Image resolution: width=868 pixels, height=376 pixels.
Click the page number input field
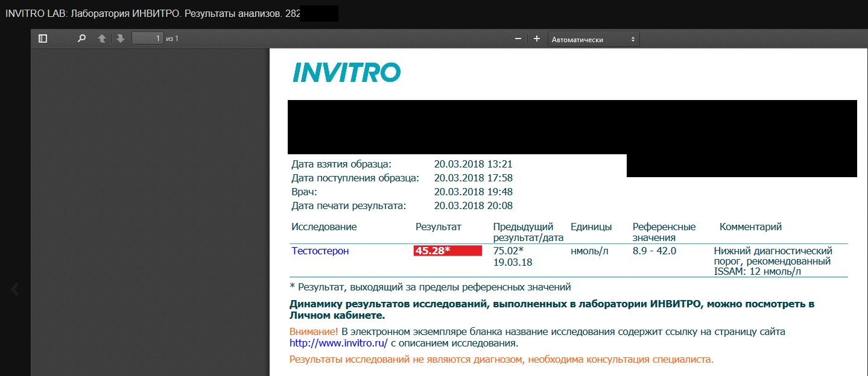(148, 39)
